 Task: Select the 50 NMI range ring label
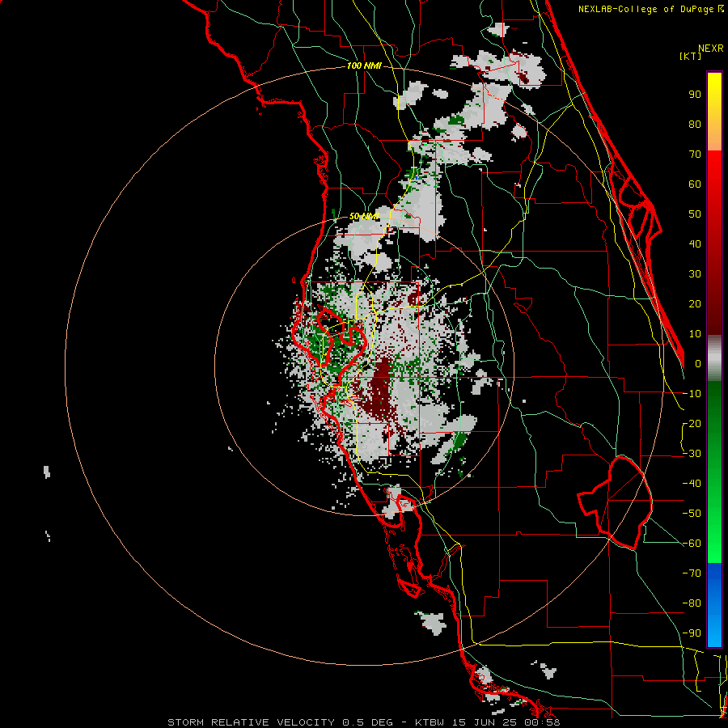[x=364, y=216]
